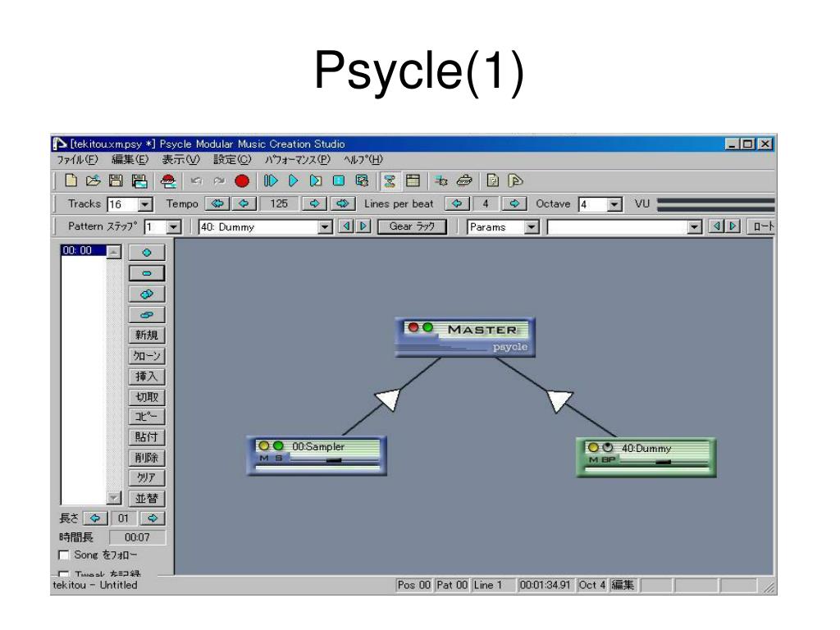Click the 貼付 button
Screen dimensions: 840x630
146,437
